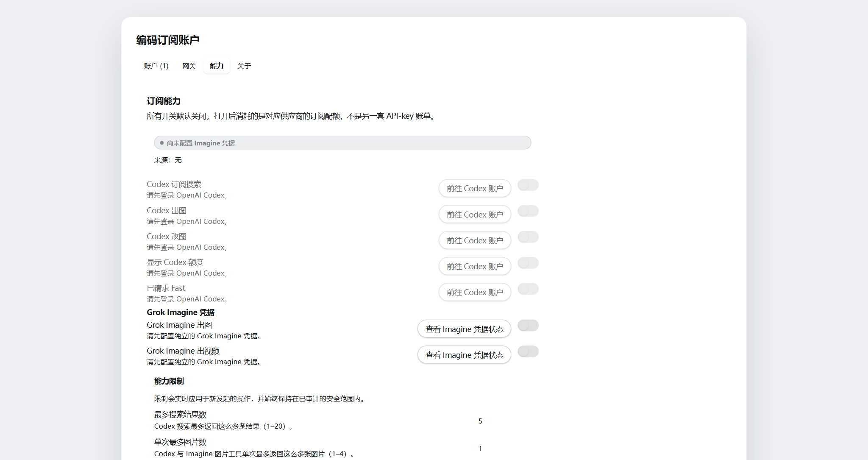Click the 单次最多图片数 value 1
This screenshot has height=460, width=868.
pos(480,449)
